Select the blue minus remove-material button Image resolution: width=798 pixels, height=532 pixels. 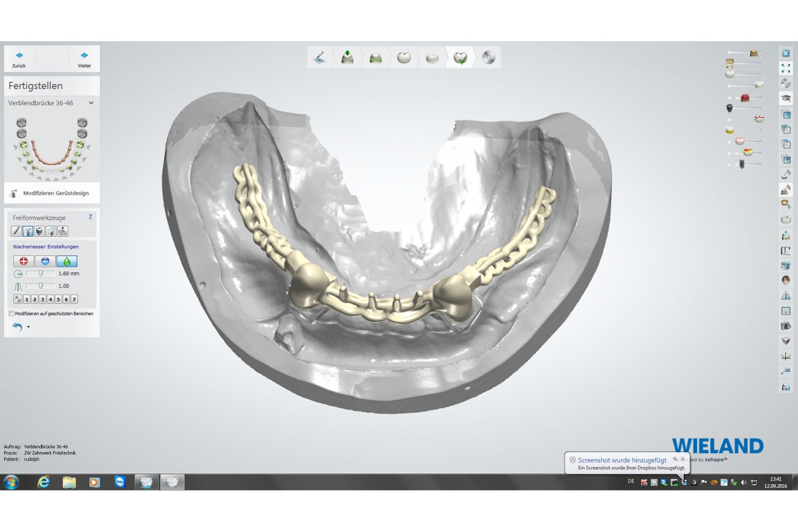pyautogui.click(x=45, y=261)
